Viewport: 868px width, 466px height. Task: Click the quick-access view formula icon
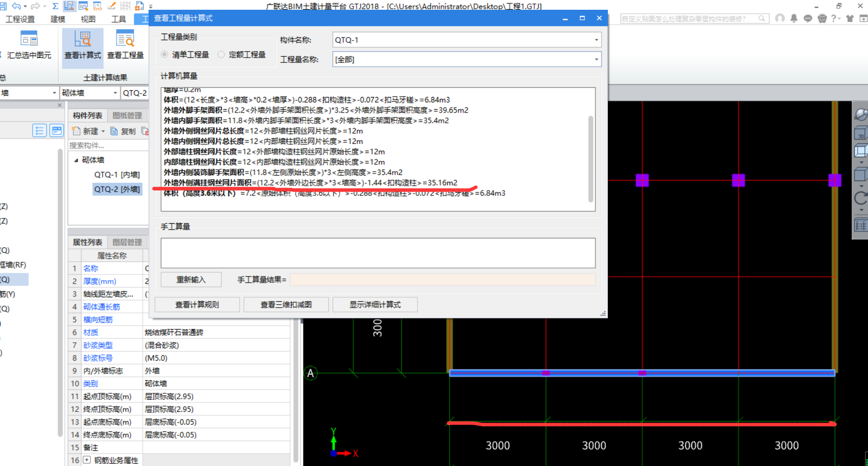pyautogui.click(x=69, y=6)
